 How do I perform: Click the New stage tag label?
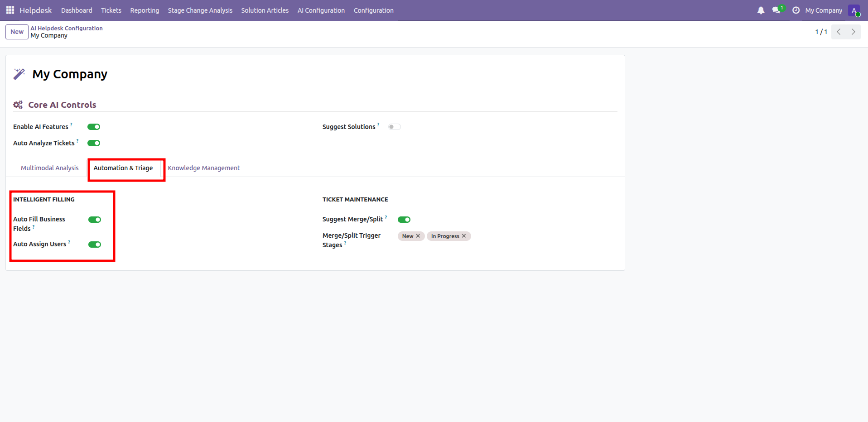pyautogui.click(x=408, y=236)
